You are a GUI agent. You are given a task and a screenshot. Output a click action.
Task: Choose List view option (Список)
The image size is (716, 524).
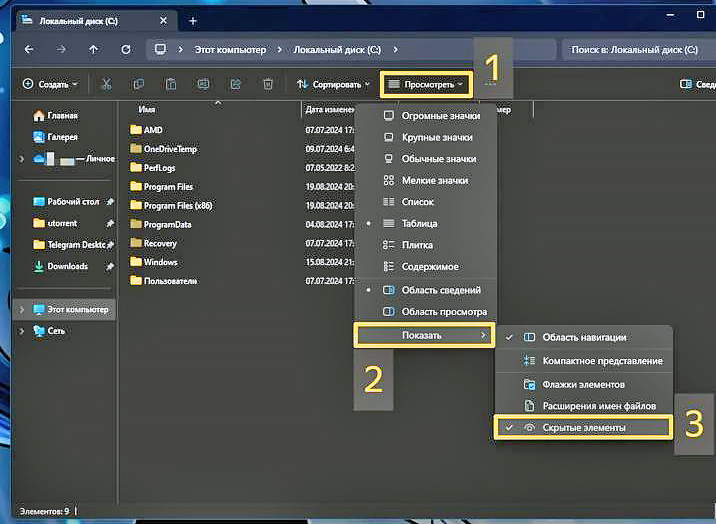click(x=417, y=202)
